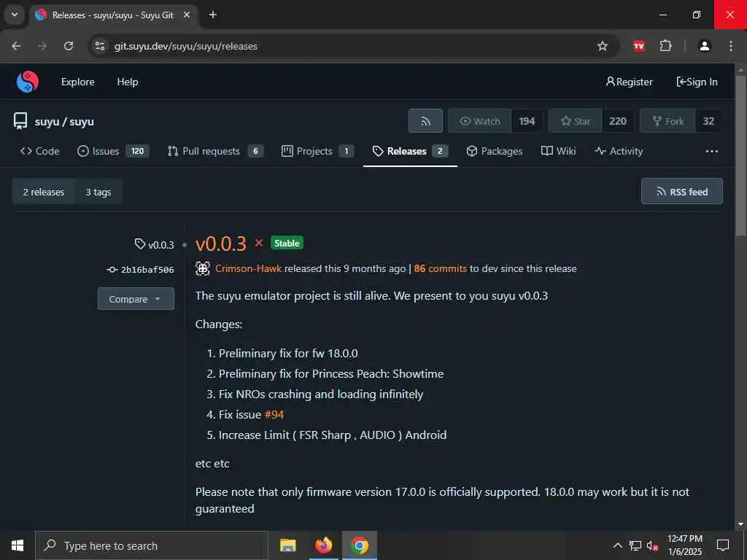Focus the address bar URL

click(x=186, y=46)
